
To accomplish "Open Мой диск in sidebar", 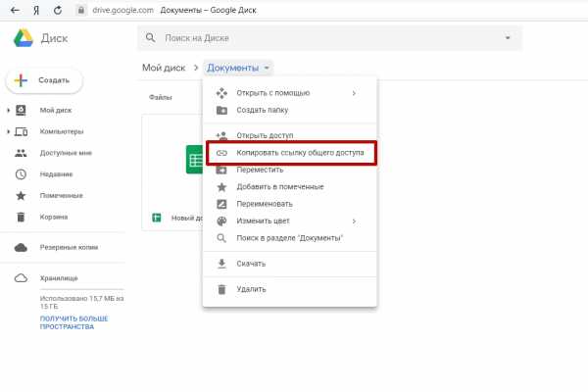I will pos(56,111).
